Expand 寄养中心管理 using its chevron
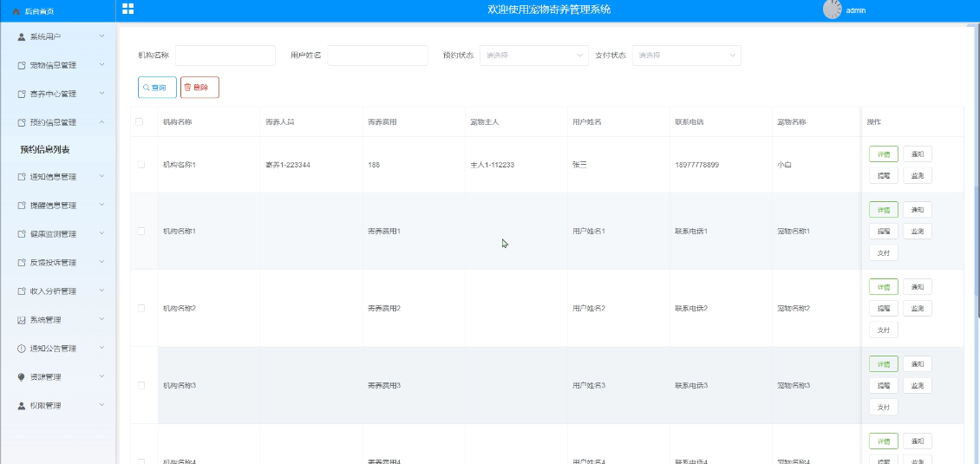Image resolution: width=980 pixels, height=464 pixels. 101,94
